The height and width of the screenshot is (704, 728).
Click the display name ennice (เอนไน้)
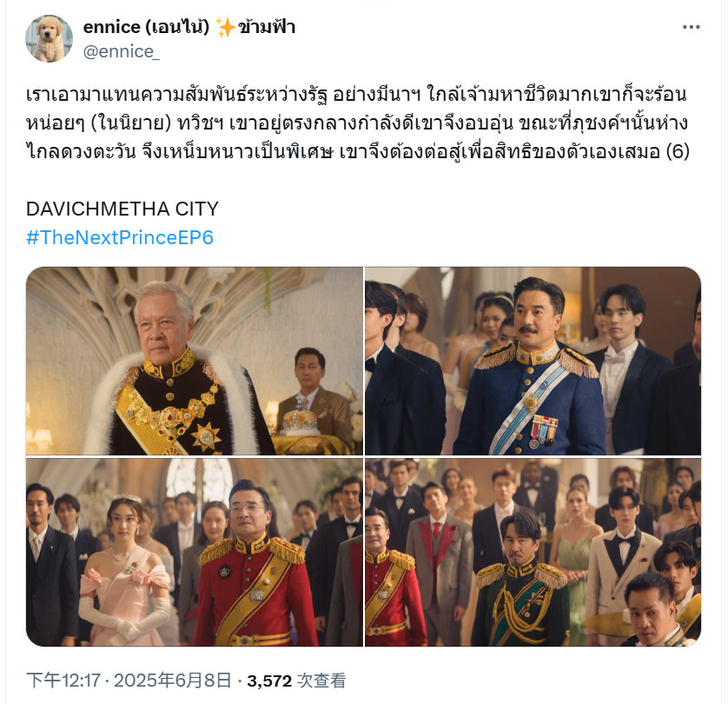(x=146, y=28)
